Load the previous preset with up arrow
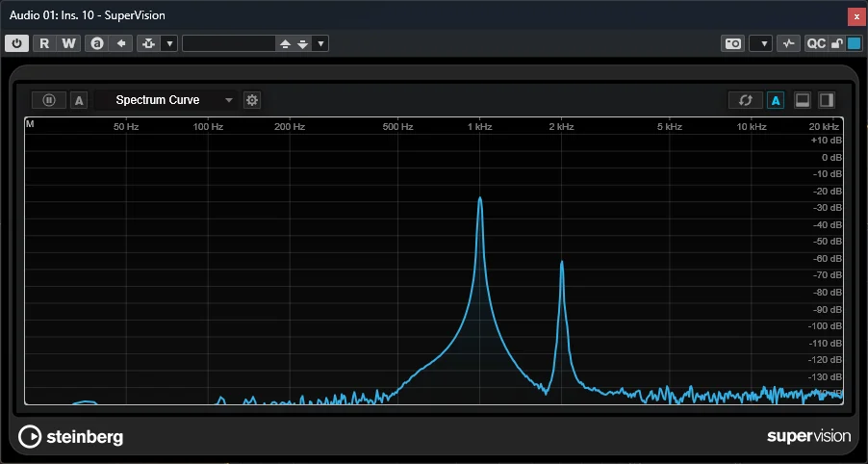Screen dimensions: 868x464 (x=285, y=43)
